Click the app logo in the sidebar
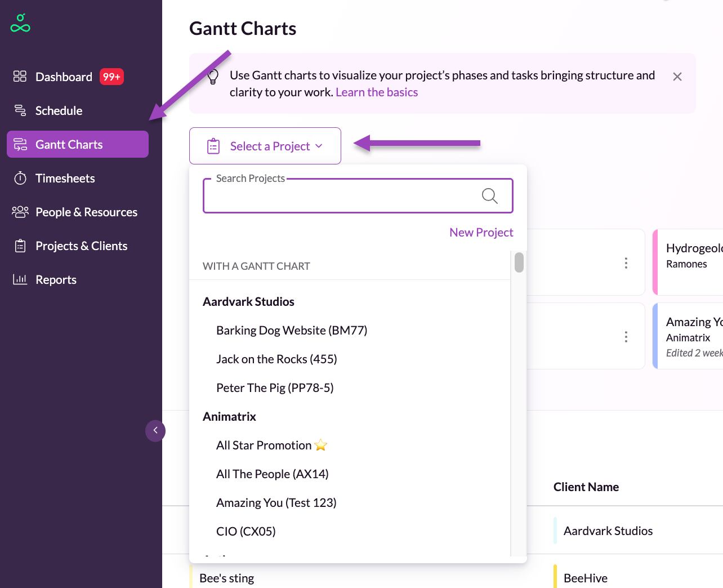 coord(20,23)
